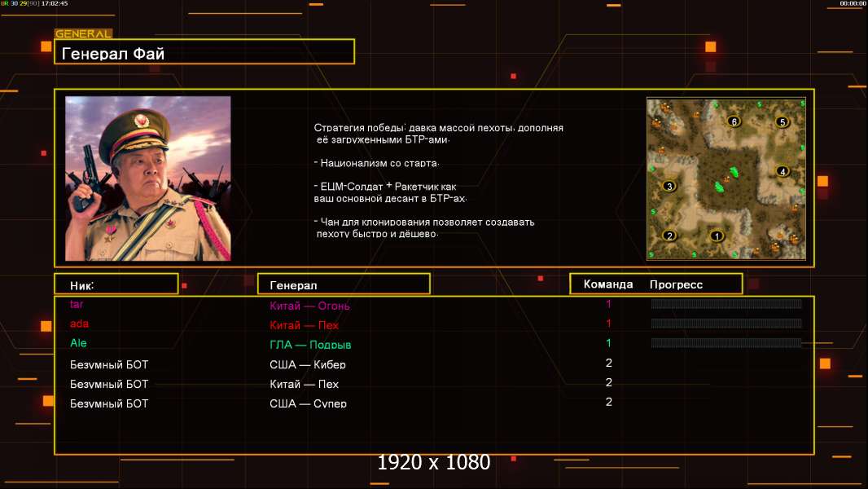Click the loading progress bar for tar

[x=726, y=303]
